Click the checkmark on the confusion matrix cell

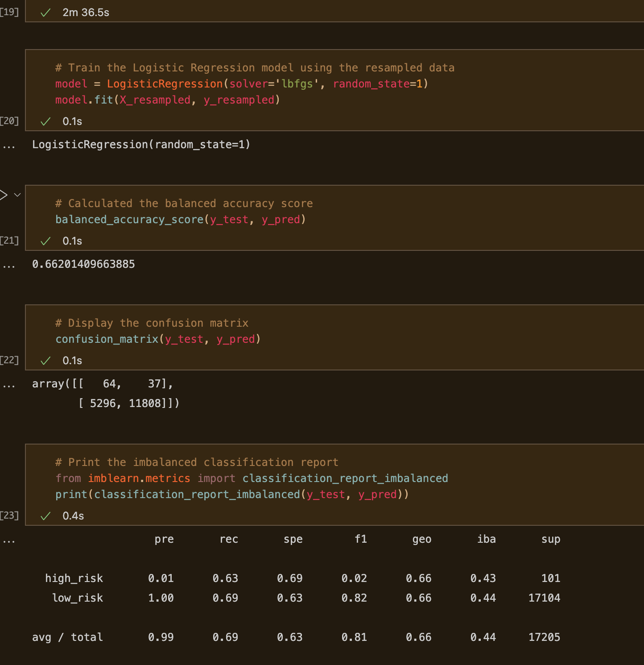(46, 360)
